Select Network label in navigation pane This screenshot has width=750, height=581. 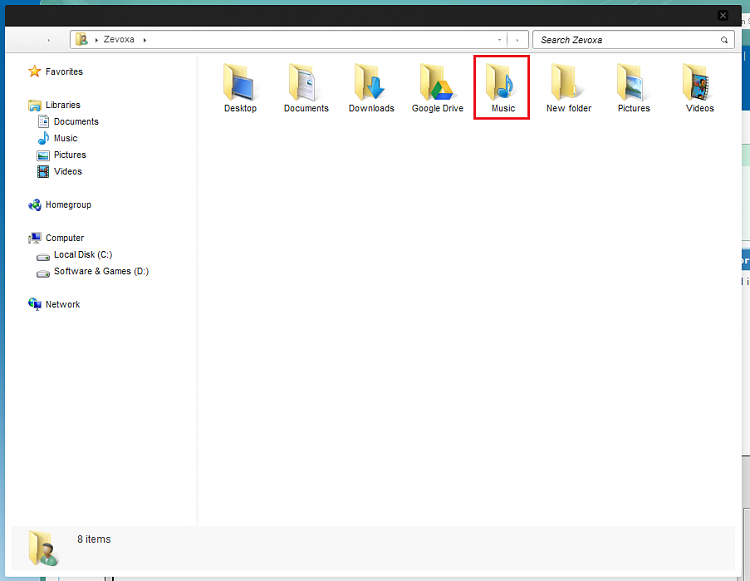(x=63, y=304)
